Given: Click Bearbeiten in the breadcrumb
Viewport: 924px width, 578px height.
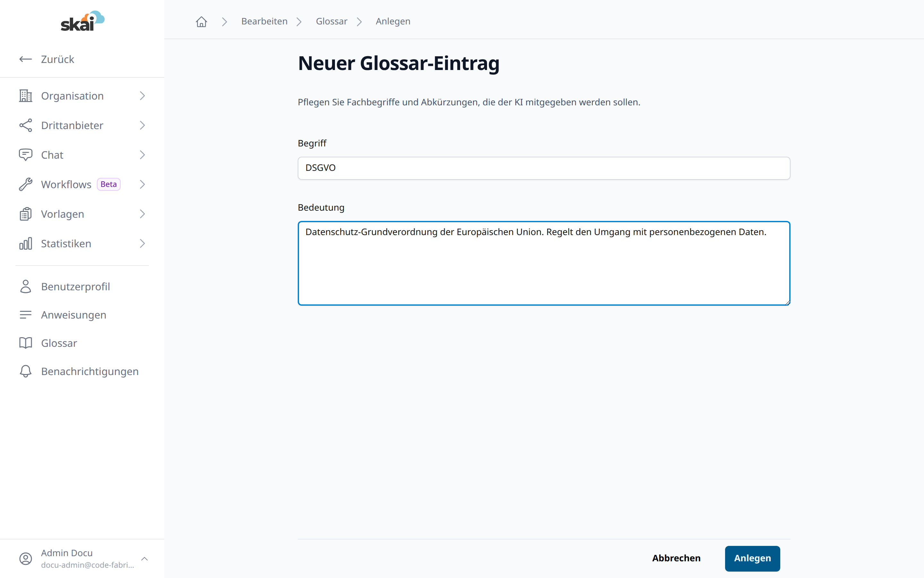Looking at the screenshot, I should point(264,22).
